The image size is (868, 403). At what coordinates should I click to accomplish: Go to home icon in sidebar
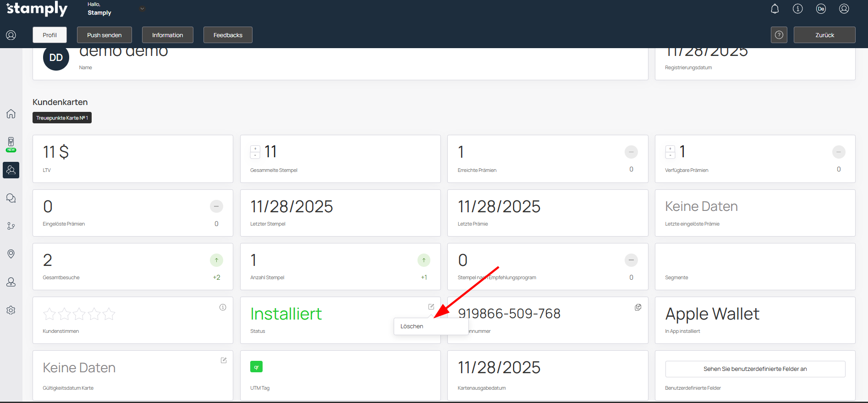(11, 114)
